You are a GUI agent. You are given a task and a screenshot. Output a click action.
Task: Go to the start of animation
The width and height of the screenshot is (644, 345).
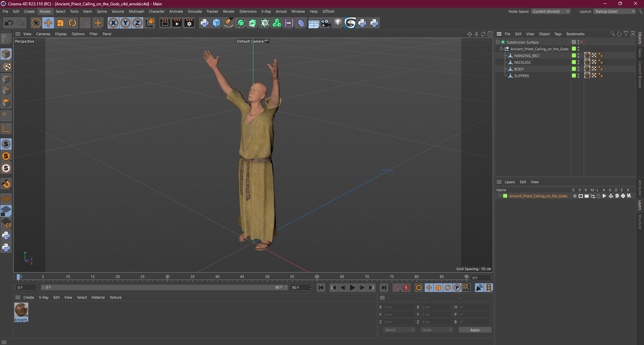coord(321,288)
